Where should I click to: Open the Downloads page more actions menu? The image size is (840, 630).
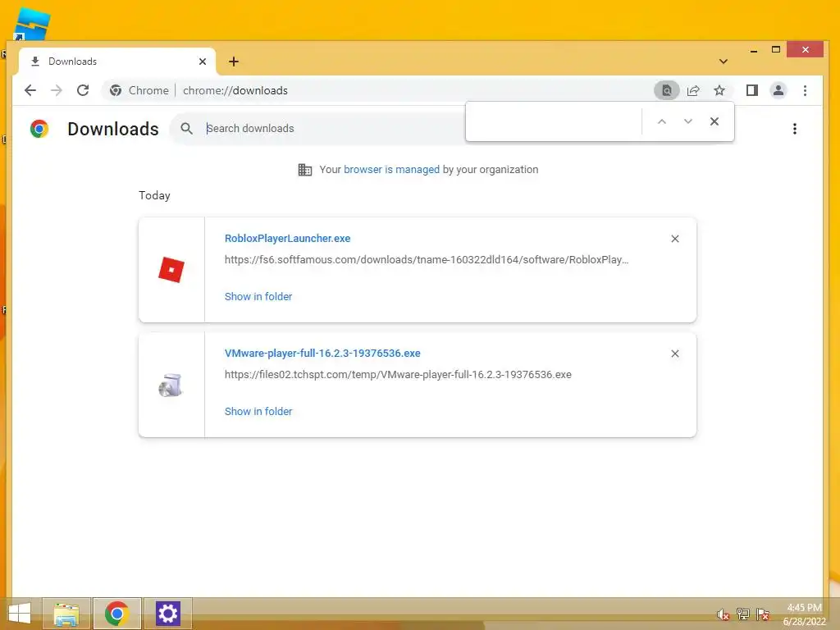794,129
